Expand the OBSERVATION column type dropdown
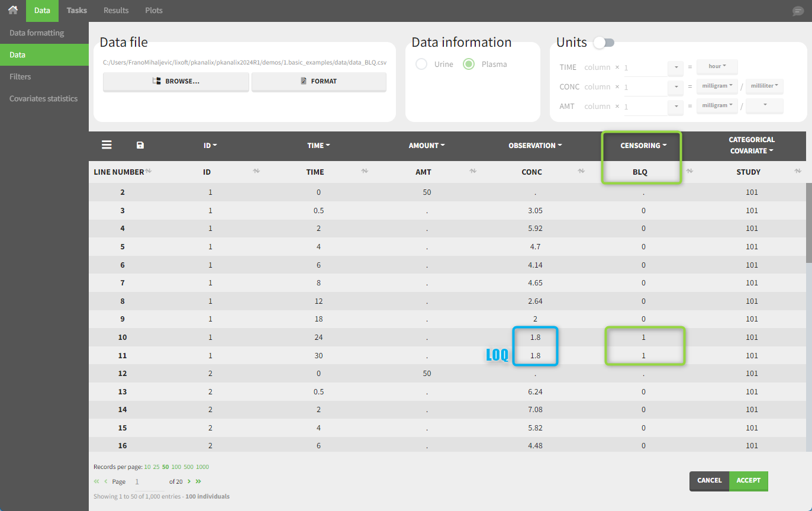The image size is (812, 511). tap(535, 146)
